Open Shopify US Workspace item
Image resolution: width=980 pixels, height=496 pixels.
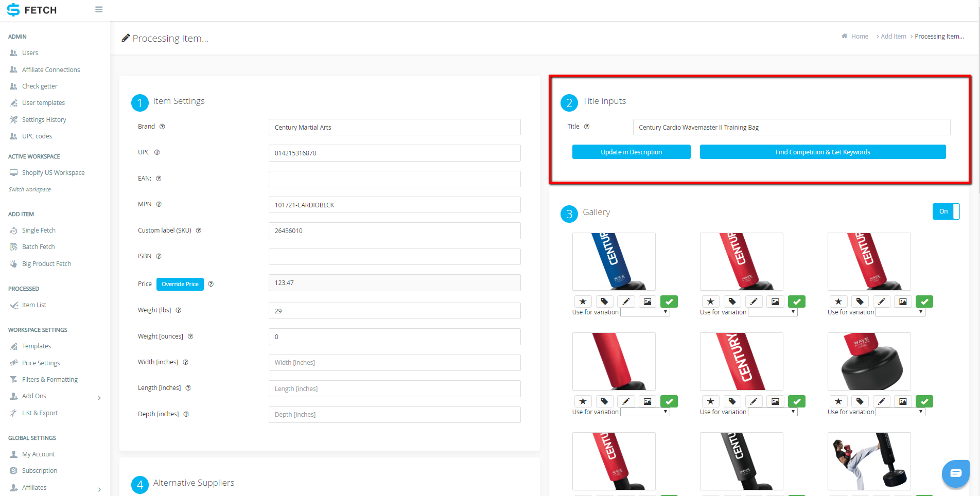53,172
